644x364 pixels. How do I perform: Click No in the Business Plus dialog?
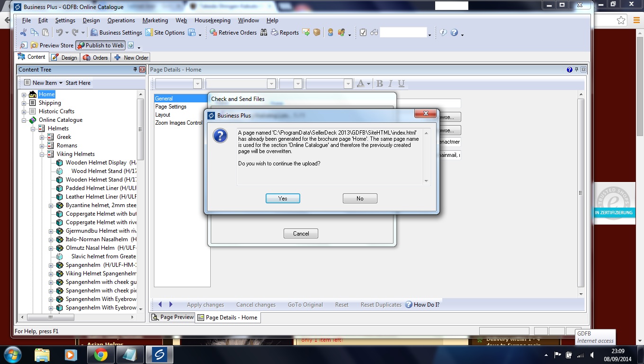[360, 199]
